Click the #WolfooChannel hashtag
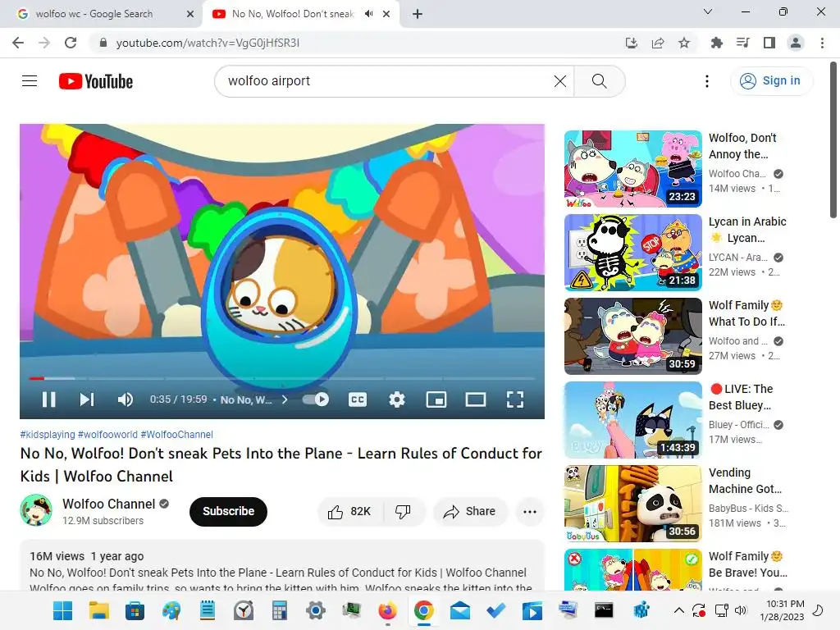This screenshot has height=630, width=840. click(177, 435)
